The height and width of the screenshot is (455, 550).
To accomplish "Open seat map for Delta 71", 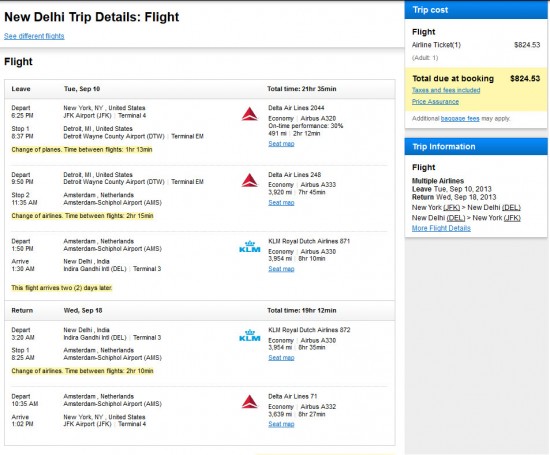I will click(x=281, y=424).
